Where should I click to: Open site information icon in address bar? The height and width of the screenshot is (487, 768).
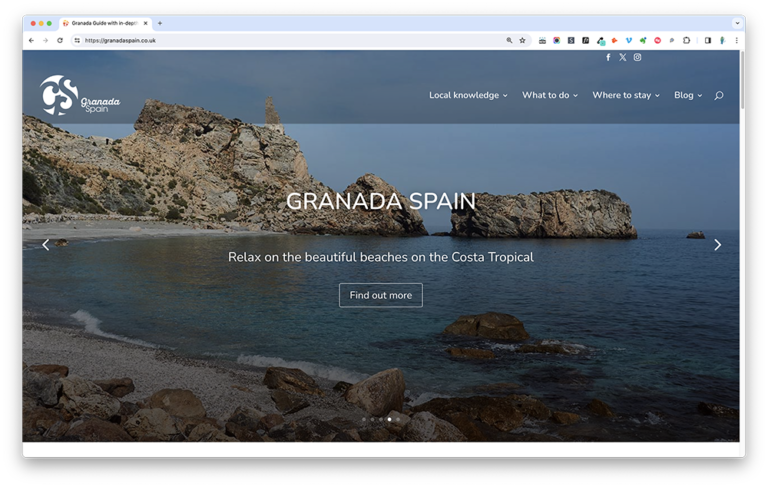coord(77,41)
